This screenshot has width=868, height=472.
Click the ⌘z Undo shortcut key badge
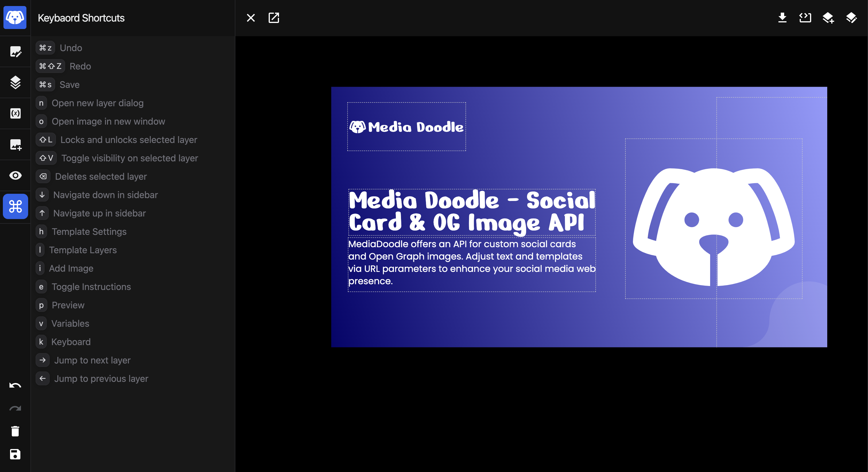pos(45,48)
